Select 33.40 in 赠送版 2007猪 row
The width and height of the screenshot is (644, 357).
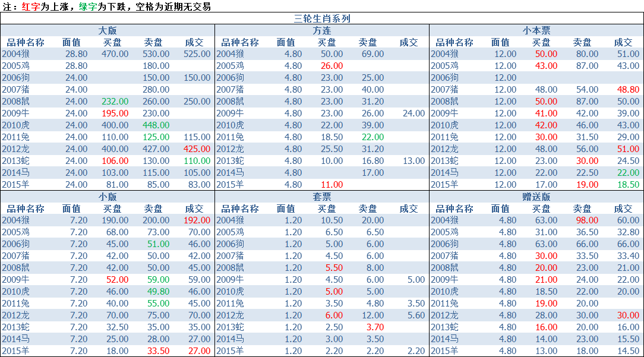629,256
